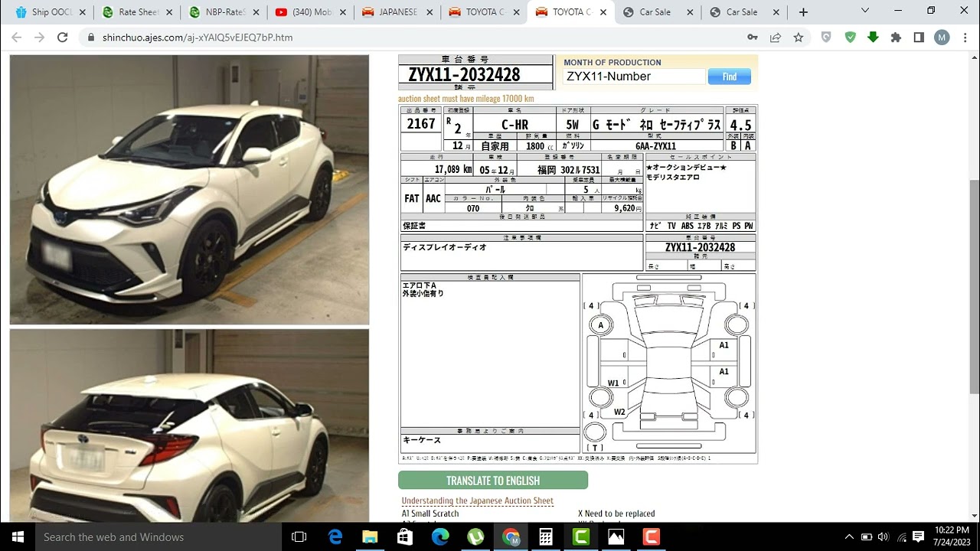This screenshot has width=980, height=551.
Task: Click the 'auction sheet must have mileage' note
Action: pyautogui.click(x=465, y=99)
